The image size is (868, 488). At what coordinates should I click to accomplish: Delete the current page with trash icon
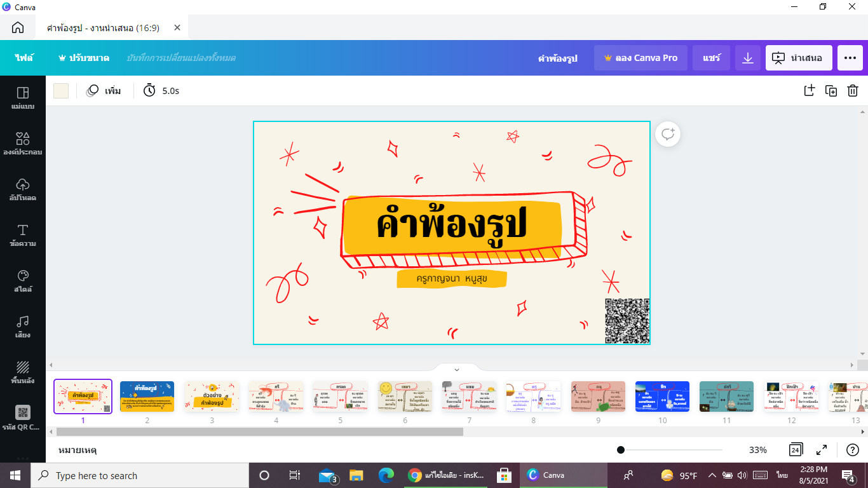pyautogui.click(x=853, y=90)
